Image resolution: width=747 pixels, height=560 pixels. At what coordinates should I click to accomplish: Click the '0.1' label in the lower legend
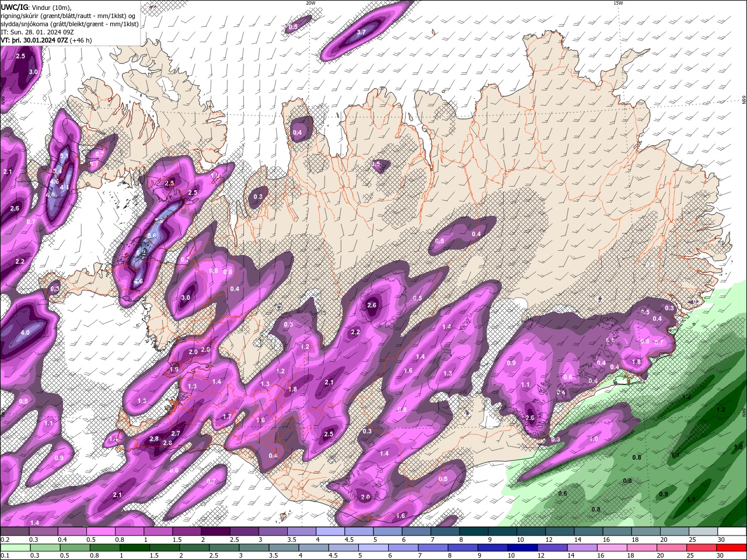[x=5, y=556]
